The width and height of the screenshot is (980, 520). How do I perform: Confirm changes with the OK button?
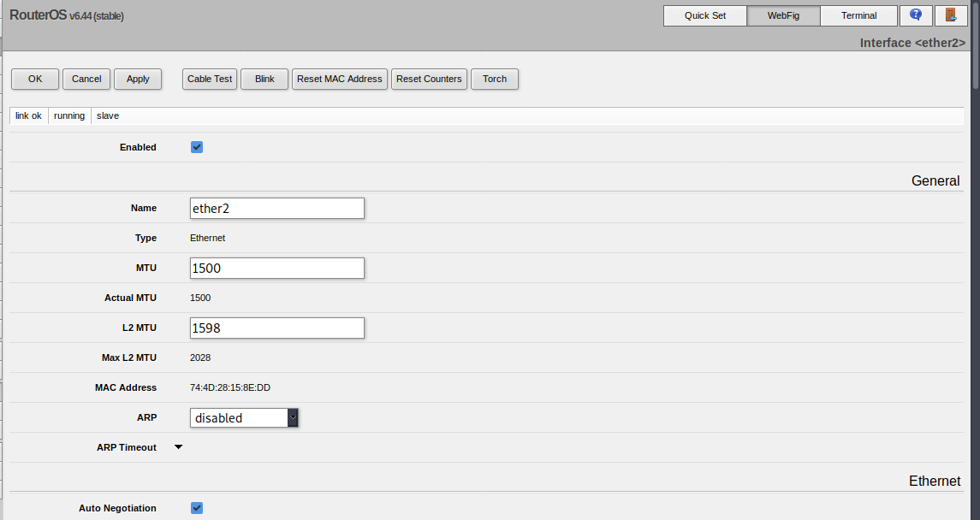coord(35,79)
